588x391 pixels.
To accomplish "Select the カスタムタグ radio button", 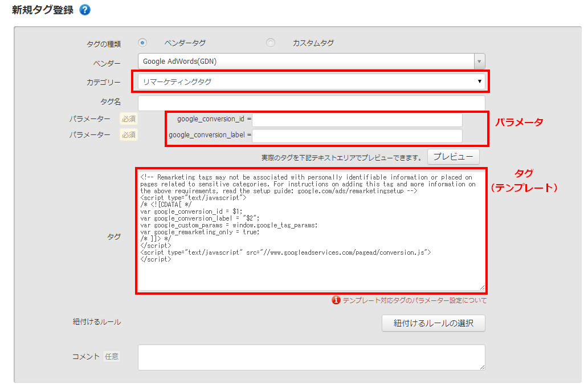I will pos(271,43).
